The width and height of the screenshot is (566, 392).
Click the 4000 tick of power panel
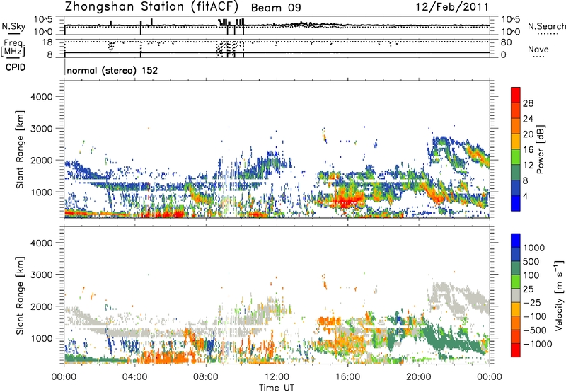tap(41, 97)
